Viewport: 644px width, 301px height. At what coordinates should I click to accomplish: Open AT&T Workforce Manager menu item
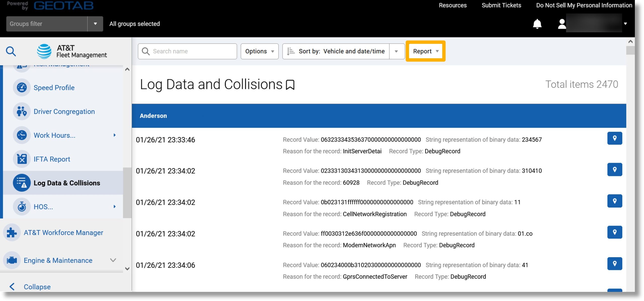63,232
